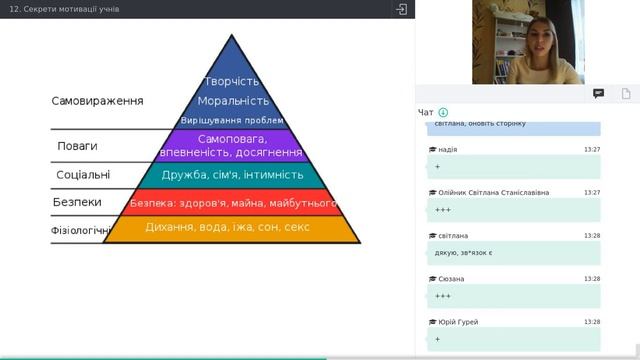Open the chat tab icon
Image resolution: width=640 pixels, height=360 pixels.
pos(598,93)
